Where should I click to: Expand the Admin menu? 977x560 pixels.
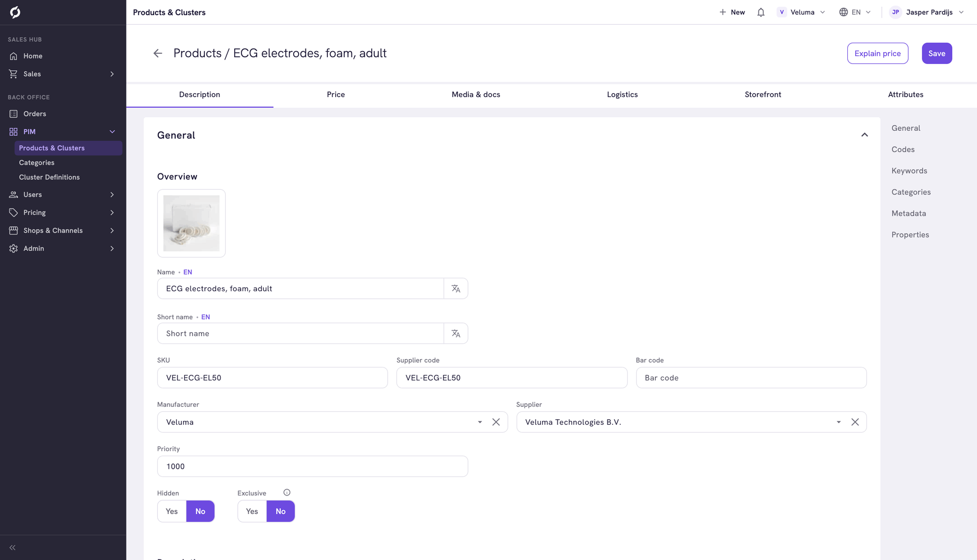coord(112,249)
